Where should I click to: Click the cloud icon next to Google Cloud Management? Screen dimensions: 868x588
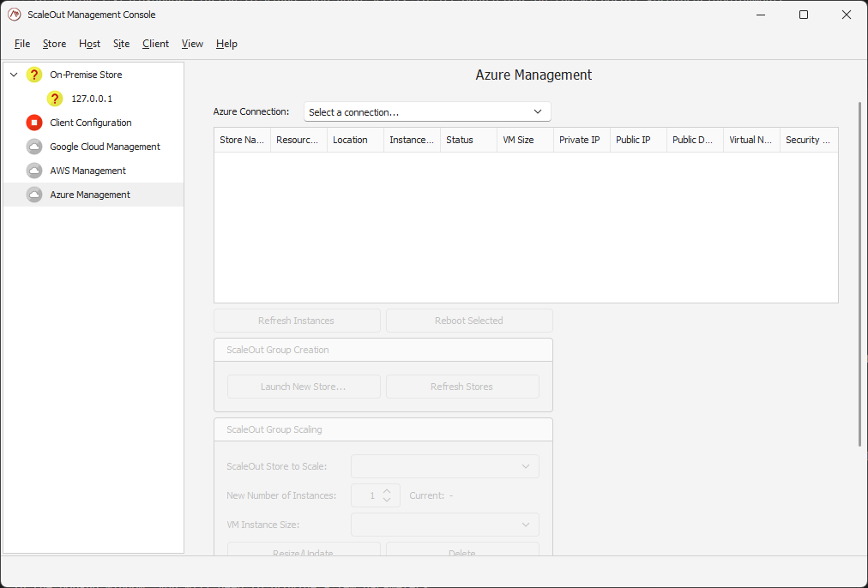point(34,147)
